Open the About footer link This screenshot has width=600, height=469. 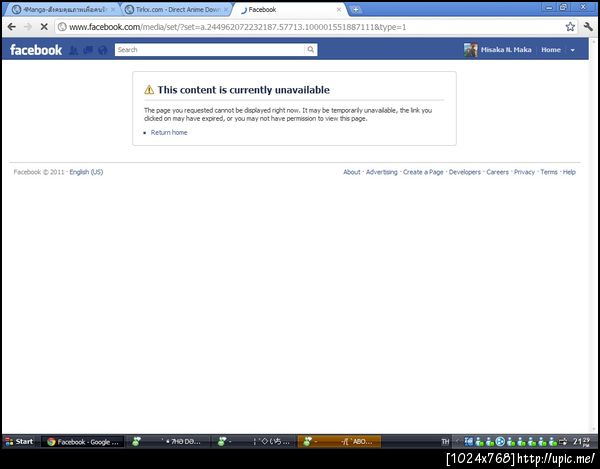pos(352,172)
